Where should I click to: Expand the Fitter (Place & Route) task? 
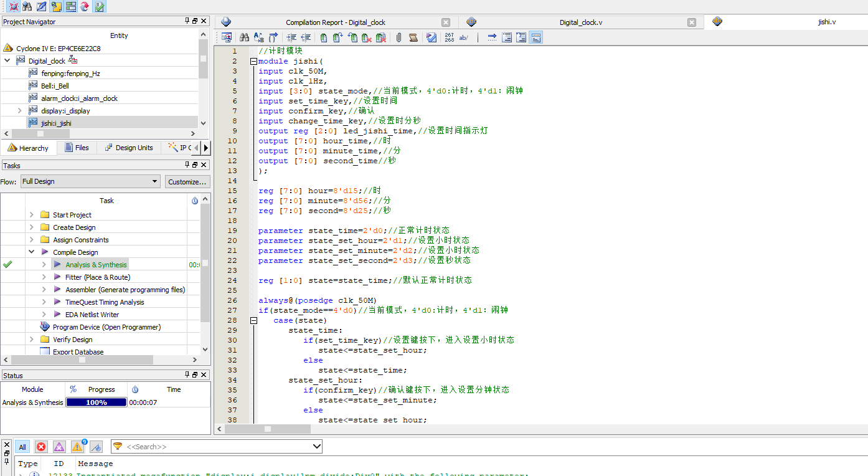44,277
